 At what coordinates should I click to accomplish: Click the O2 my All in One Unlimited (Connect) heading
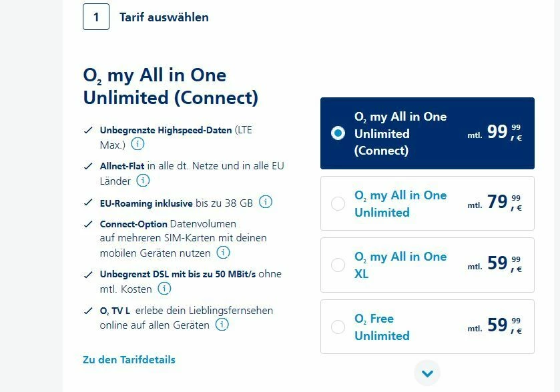tap(170, 86)
